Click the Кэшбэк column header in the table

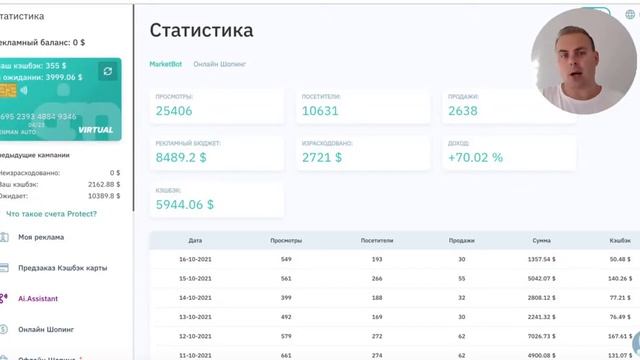click(620, 240)
